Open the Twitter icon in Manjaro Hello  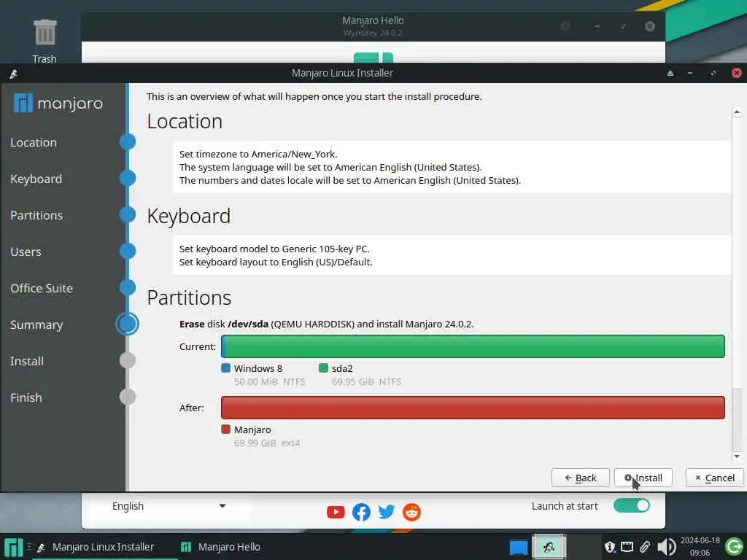[x=387, y=512]
